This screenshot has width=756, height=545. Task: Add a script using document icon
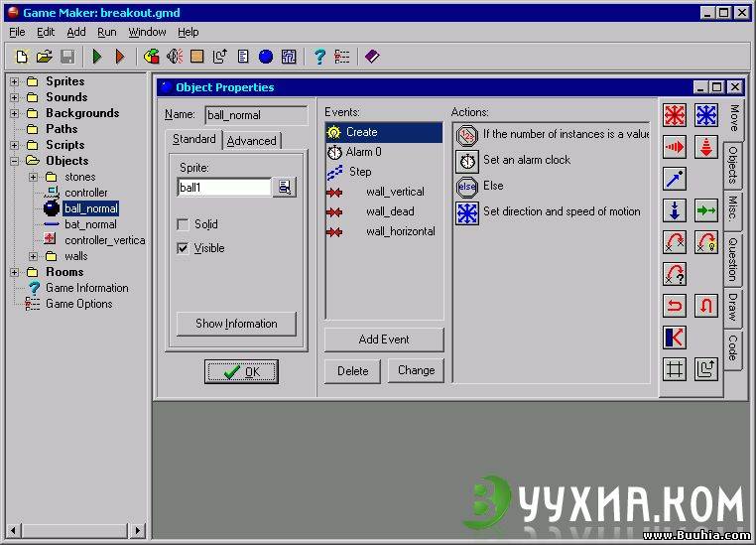tap(243, 57)
